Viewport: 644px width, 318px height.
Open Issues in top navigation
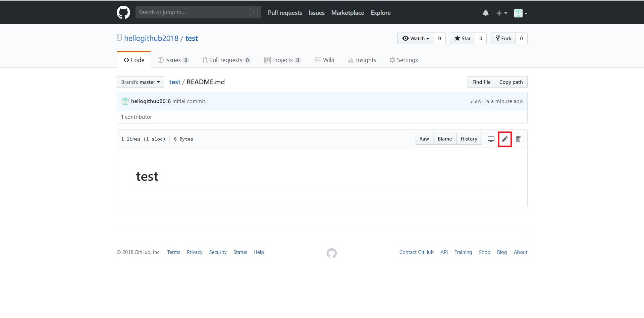point(317,13)
